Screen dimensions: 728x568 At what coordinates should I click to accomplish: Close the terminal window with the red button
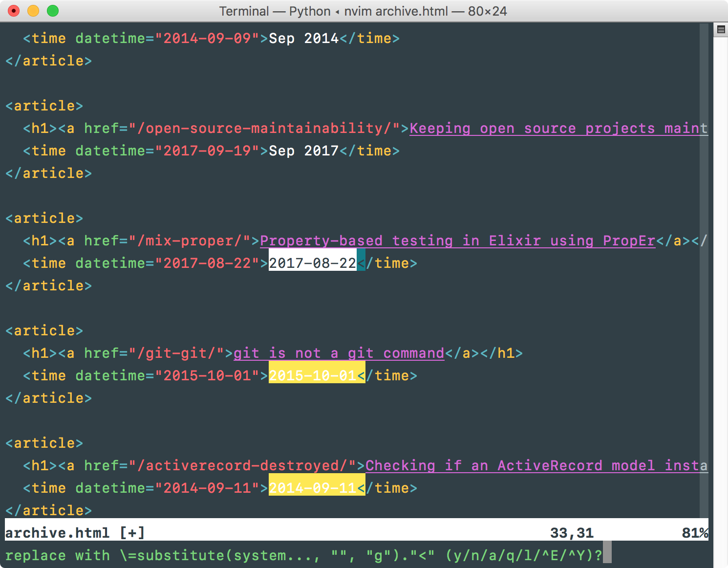point(14,11)
